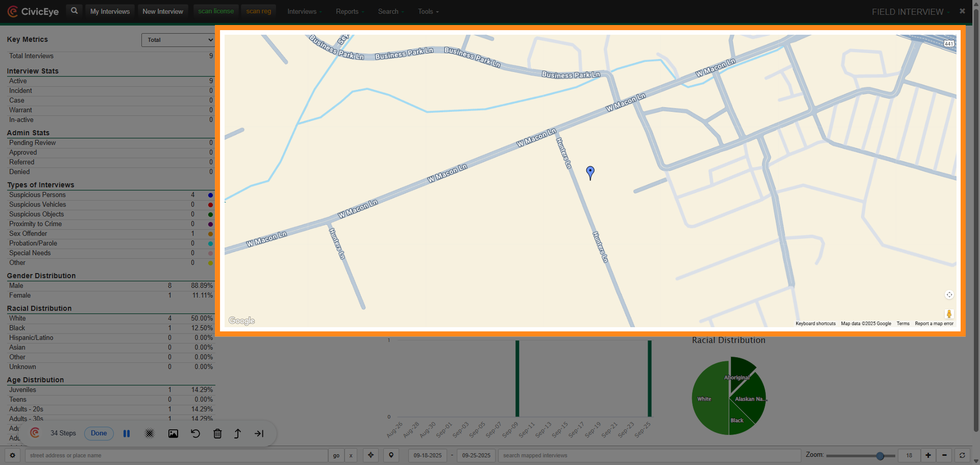This screenshot has height=465, width=980.
Task: Click the CivicEye logo in the header
Action: pyautogui.click(x=33, y=11)
